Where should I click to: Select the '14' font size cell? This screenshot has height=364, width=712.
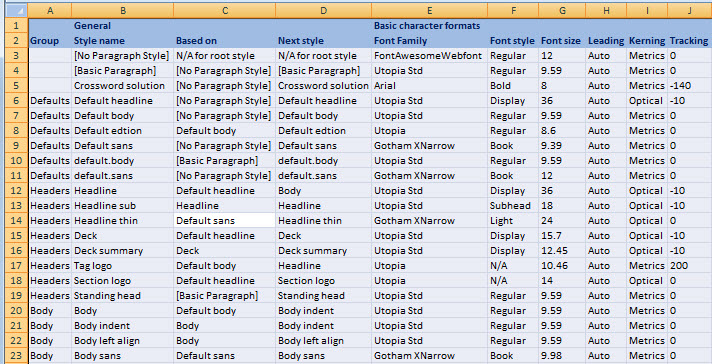562,280
